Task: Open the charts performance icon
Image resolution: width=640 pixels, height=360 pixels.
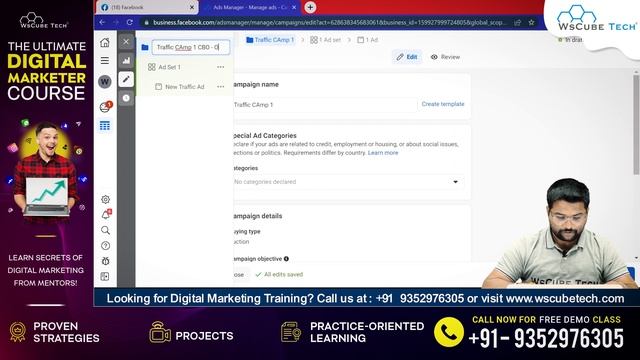Action: pos(126,60)
